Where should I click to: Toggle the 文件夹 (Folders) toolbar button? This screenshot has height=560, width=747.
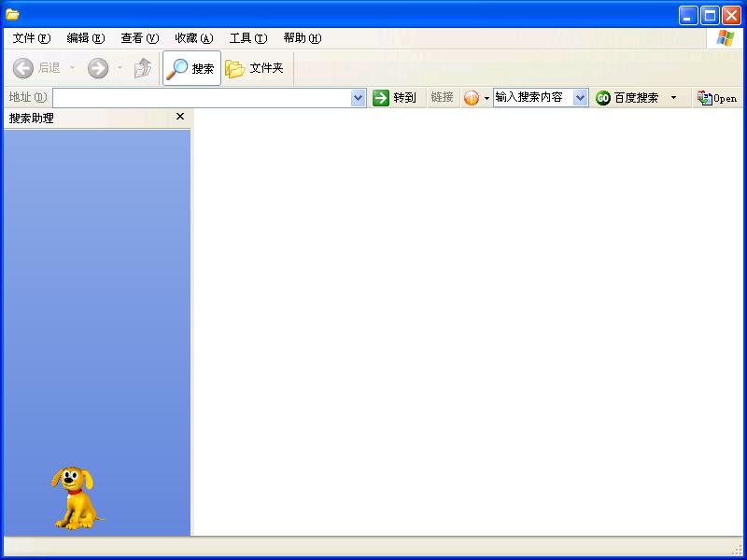click(x=254, y=68)
